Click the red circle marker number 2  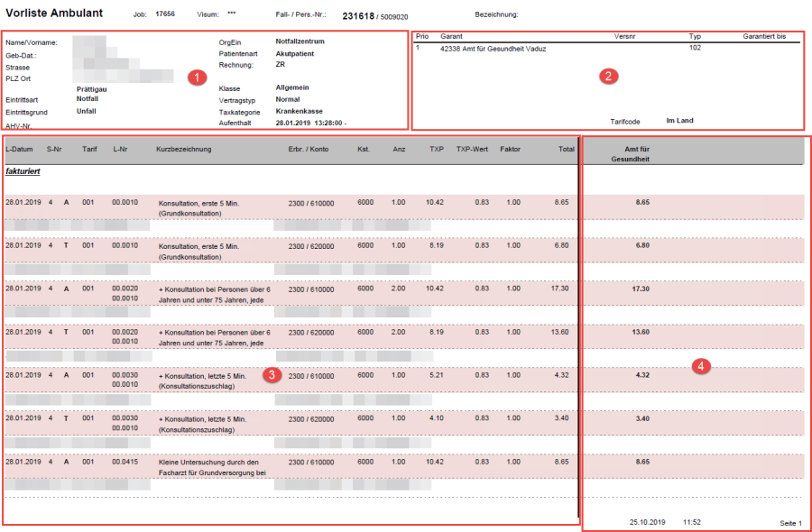(x=609, y=76)
